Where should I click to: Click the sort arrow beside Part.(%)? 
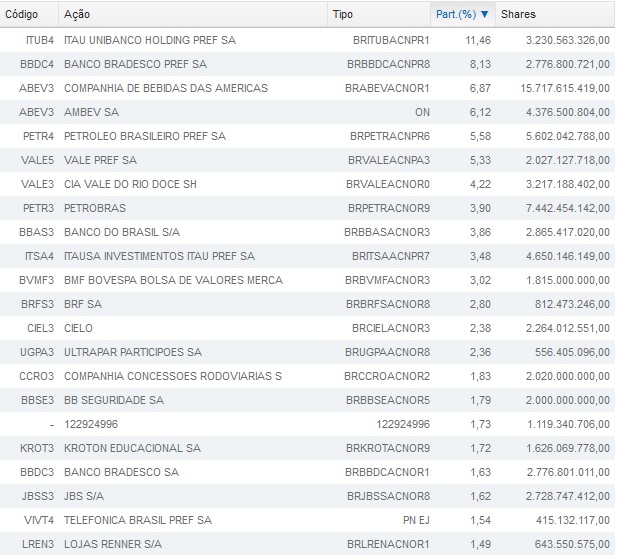coord(485,14)
